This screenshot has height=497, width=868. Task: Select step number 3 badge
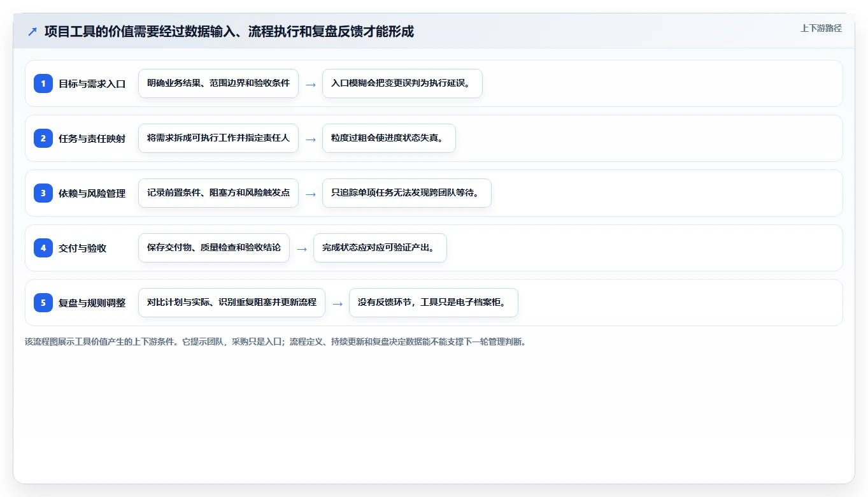click(43, 193)
